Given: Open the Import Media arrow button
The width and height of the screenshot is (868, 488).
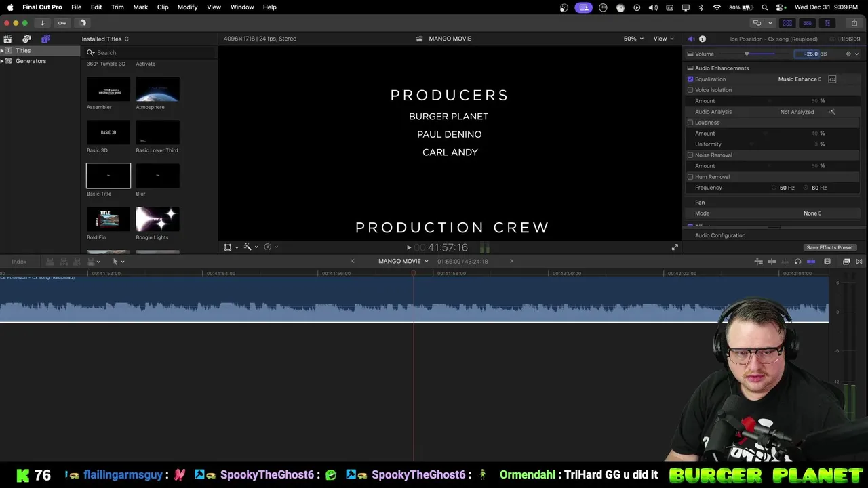Looking at the screenshot, I should [x=42, y=23].
